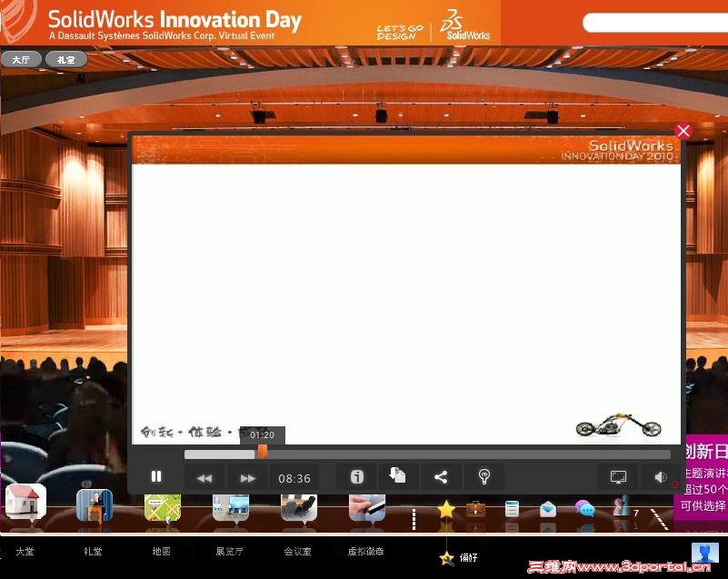Open the mail envelope icon

coord(548,509)
